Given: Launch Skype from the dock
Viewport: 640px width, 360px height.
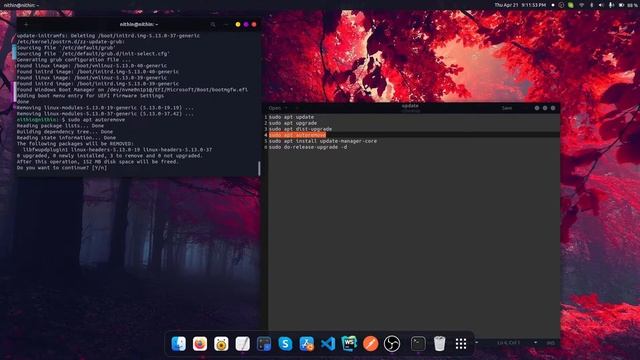Looking at the screenshot, I should pyautogui.click(x=285, y=344).
